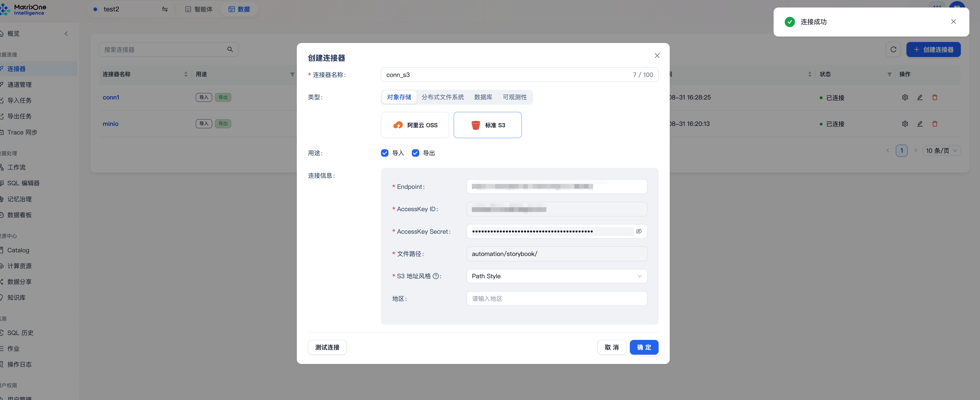Collapse the sidebar with the chevron
The height and width of the screenshot is (400, 980).
pos(66,33)
